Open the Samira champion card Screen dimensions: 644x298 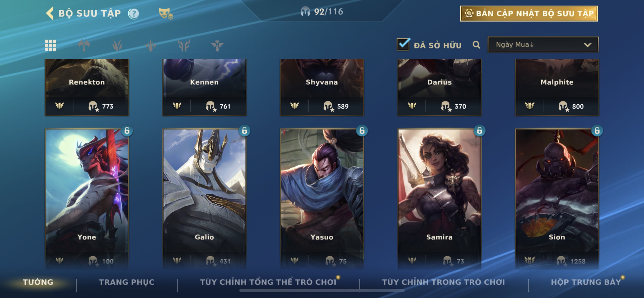(x=439, y=199)
